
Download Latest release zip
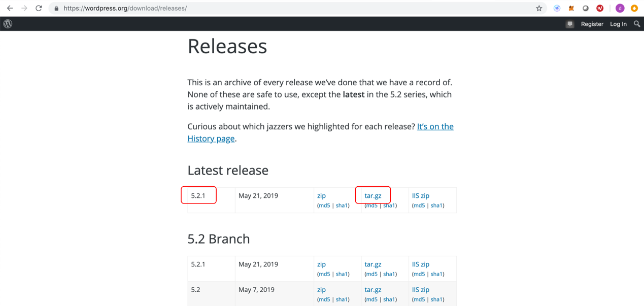[x=321, y=195]
